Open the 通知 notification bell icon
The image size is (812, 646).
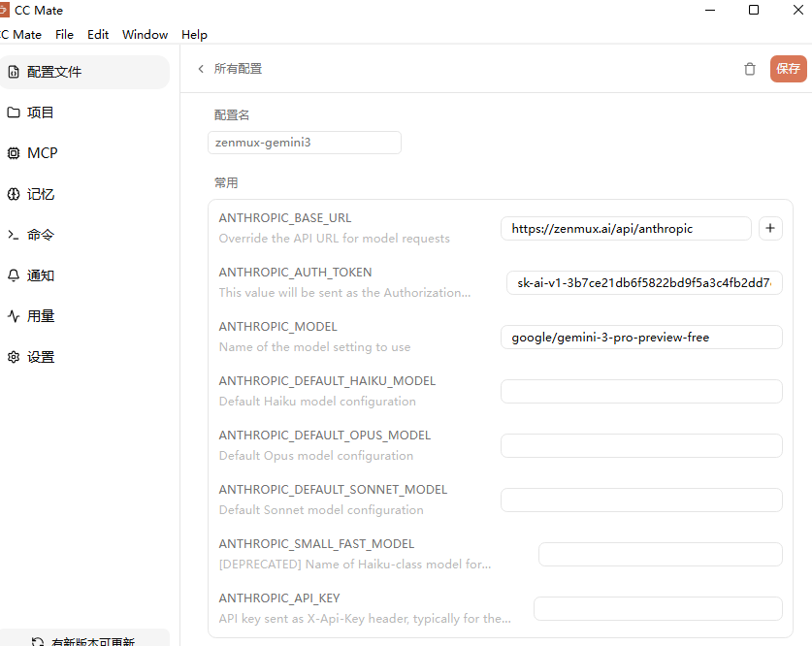pos(14,275)
